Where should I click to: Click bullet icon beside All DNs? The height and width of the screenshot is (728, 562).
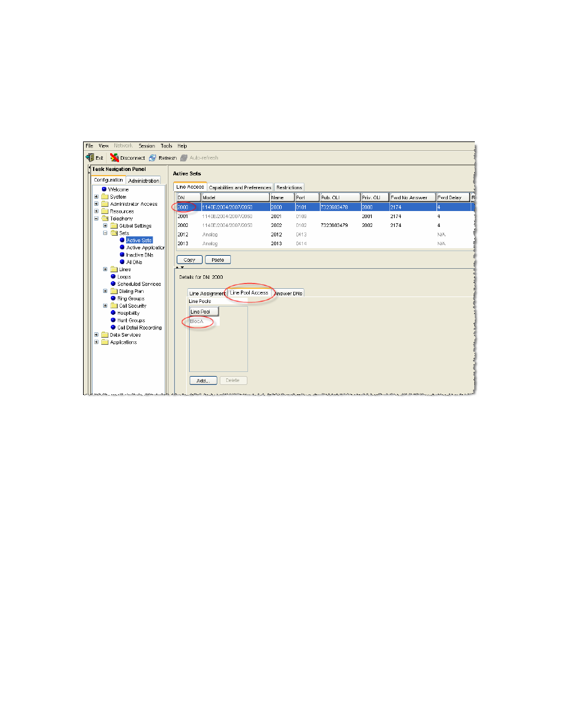(122, 262)
